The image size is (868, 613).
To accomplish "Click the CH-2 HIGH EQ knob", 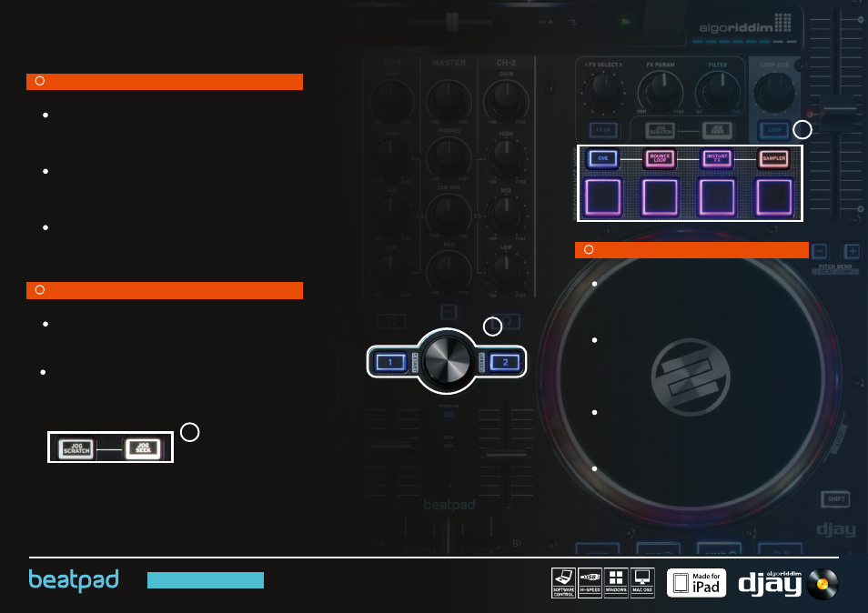I will pyautogui.click(x=505, y=157).
